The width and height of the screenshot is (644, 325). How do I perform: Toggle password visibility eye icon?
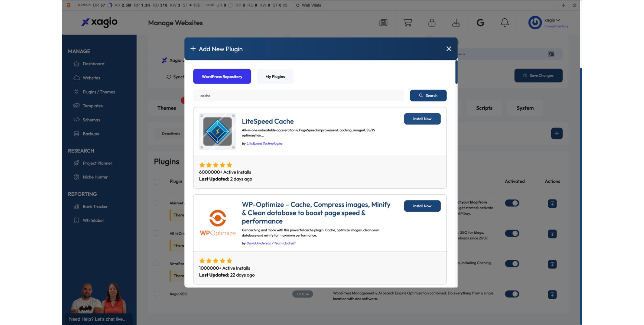tap(551, 54)
